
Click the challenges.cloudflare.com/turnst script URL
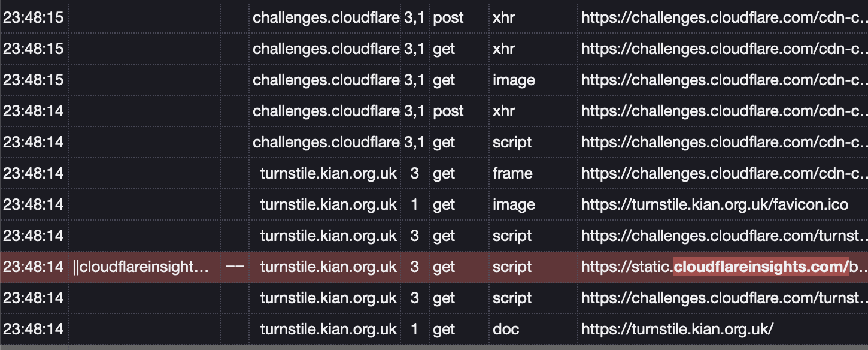click(718, 236)
